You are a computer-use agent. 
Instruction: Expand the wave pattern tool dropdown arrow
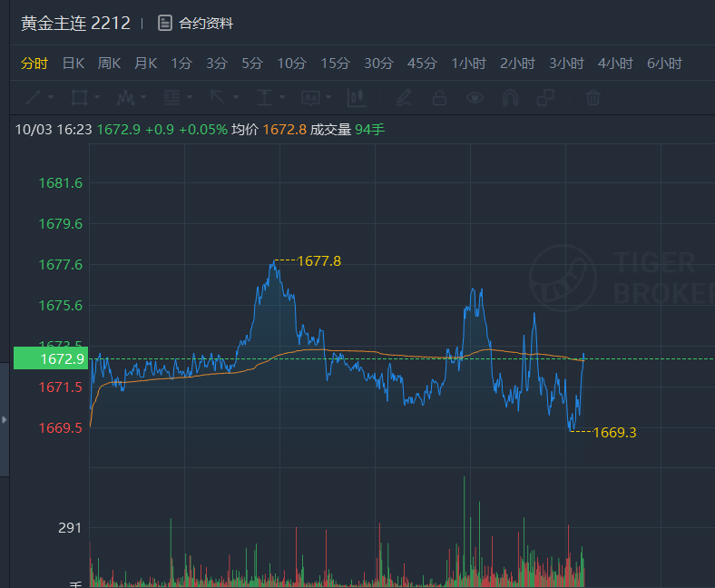[x=143, y=97]
